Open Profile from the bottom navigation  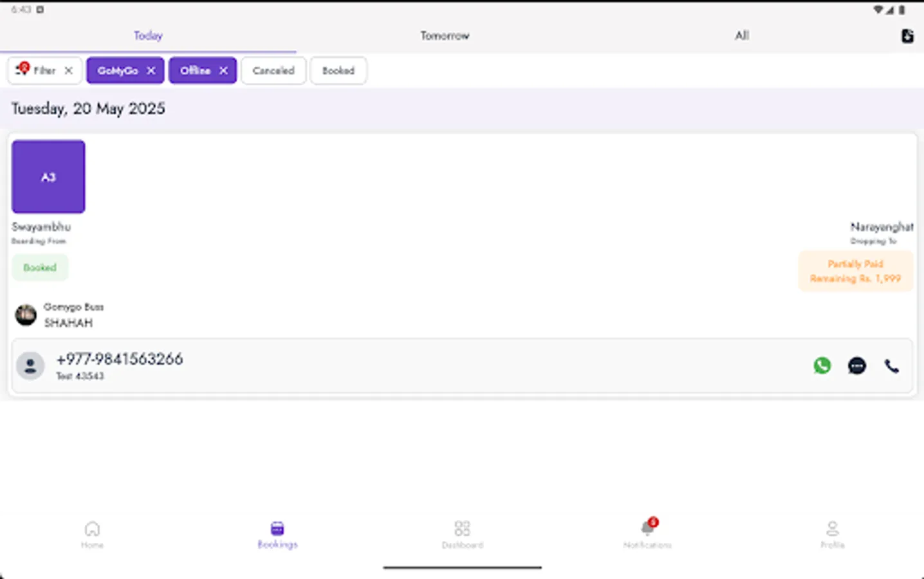pos(832,529)
